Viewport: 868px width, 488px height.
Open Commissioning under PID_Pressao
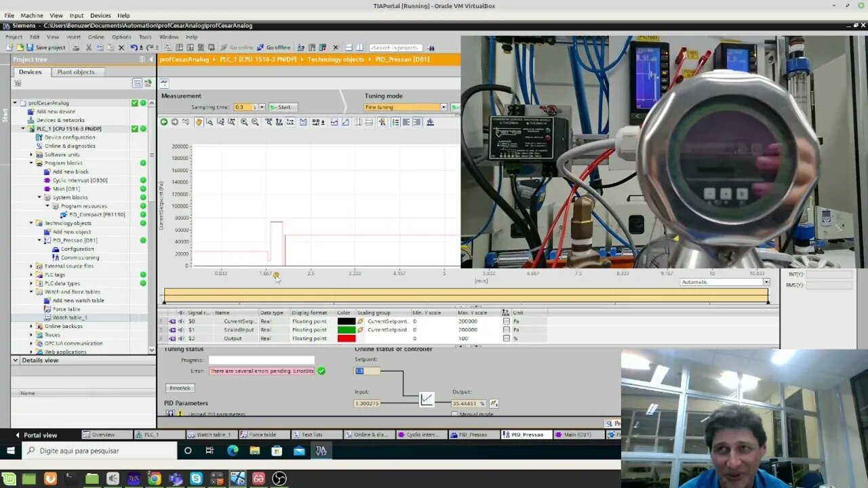80,258
